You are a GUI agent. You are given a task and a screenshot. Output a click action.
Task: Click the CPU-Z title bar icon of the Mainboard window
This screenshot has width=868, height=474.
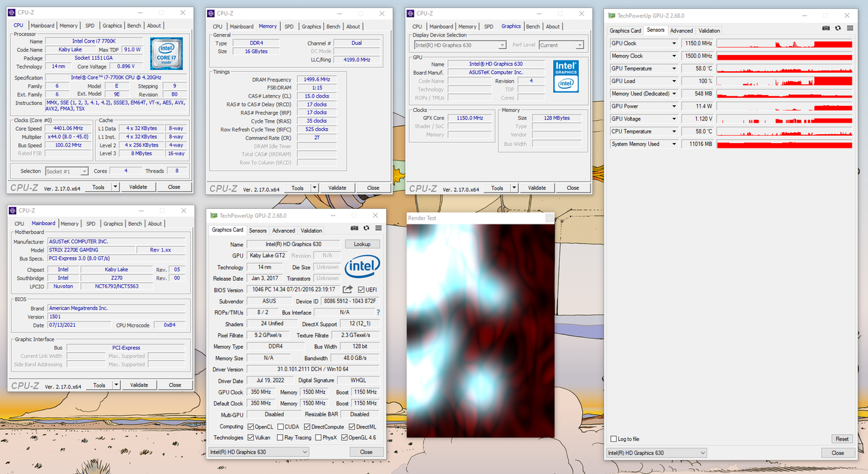[12, 210]
